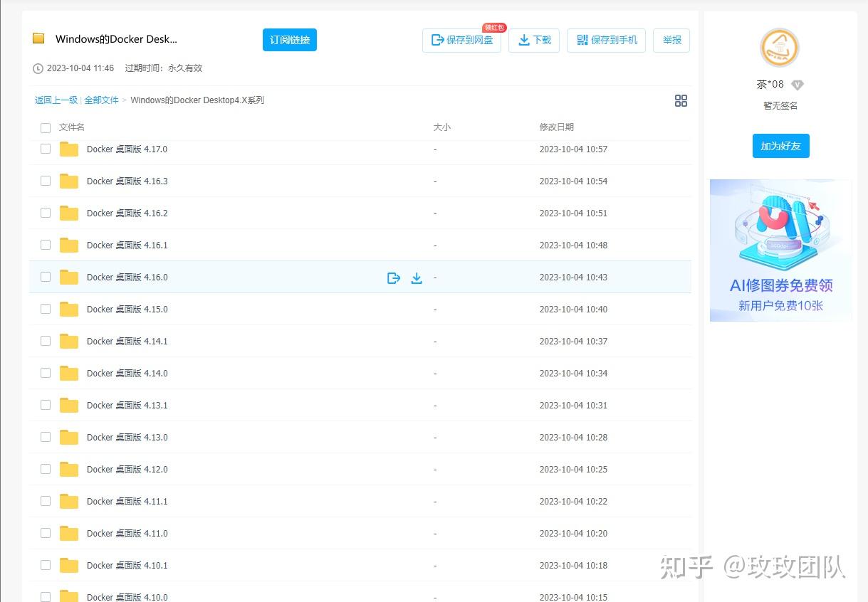Click the 举报 report button

[671, 41]
